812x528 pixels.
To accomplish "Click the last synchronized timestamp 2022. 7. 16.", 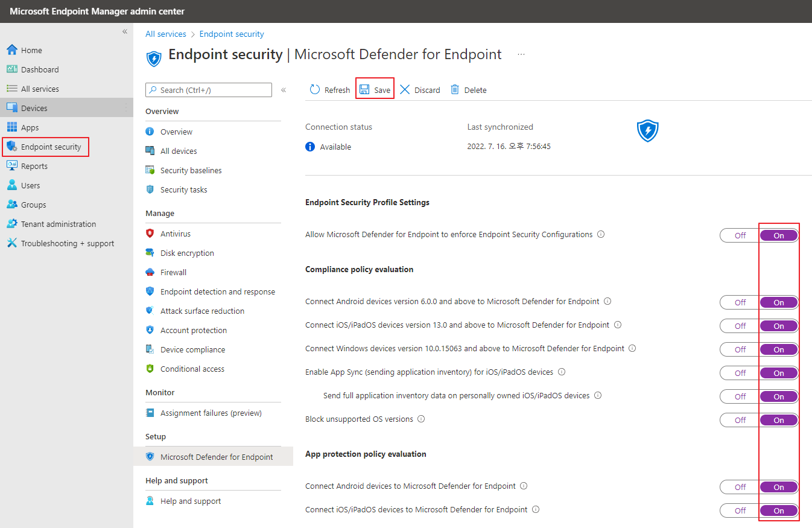I will [x=509, y=147].
